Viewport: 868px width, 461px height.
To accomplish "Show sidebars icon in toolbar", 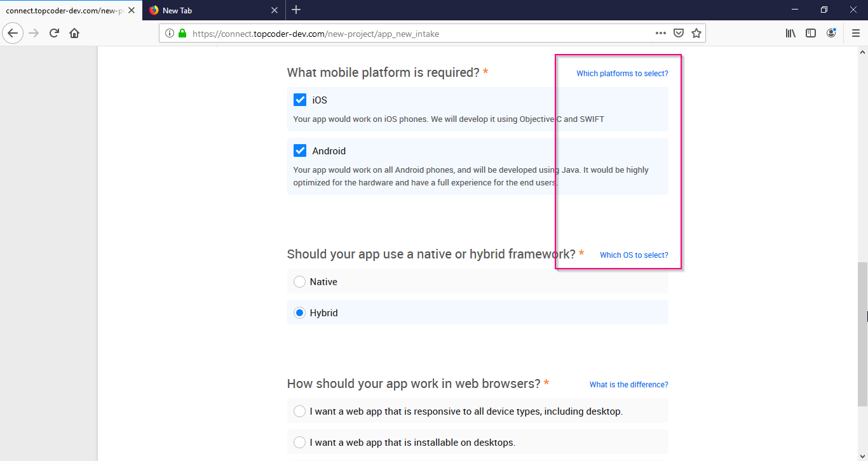I will (x=811, y=33).
